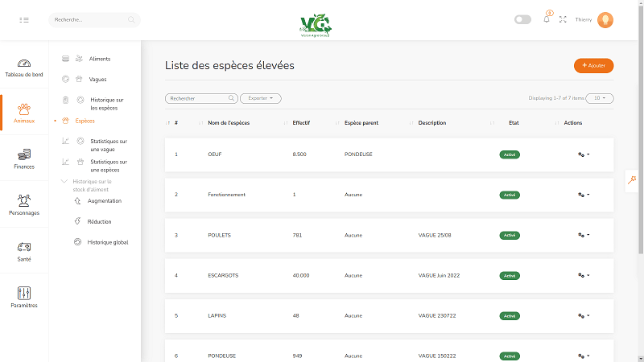Image resolution: width=644 pixels, height=362 pixels.
Task: Open the Tableau de bord section
Action: pyautogui.click(x=24, y=68)
